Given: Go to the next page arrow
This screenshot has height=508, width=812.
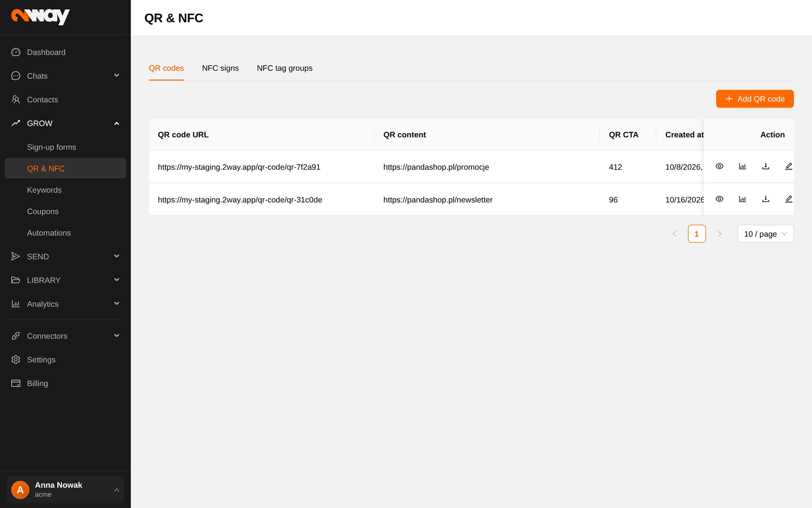Looking at the screenshot, I should click(x=719, y=234).
